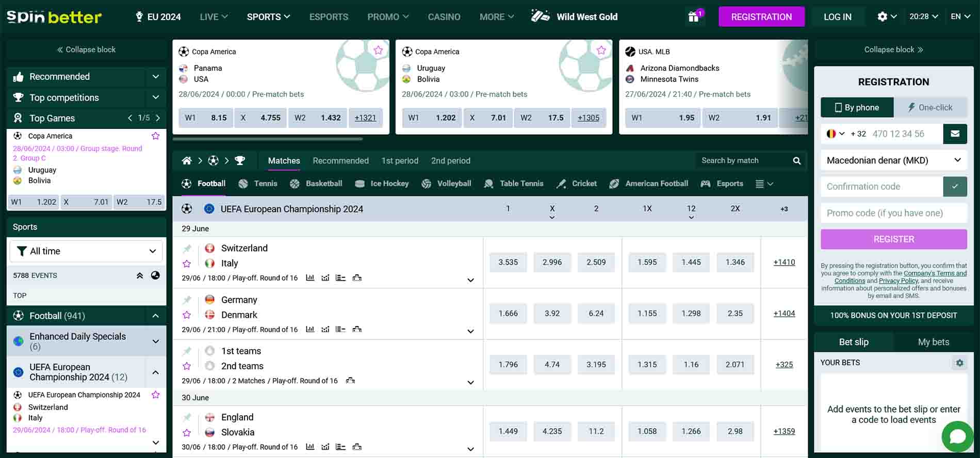Open statistics chart for Switzerland–Italy match
980x458 pixels.
(310, 277)
